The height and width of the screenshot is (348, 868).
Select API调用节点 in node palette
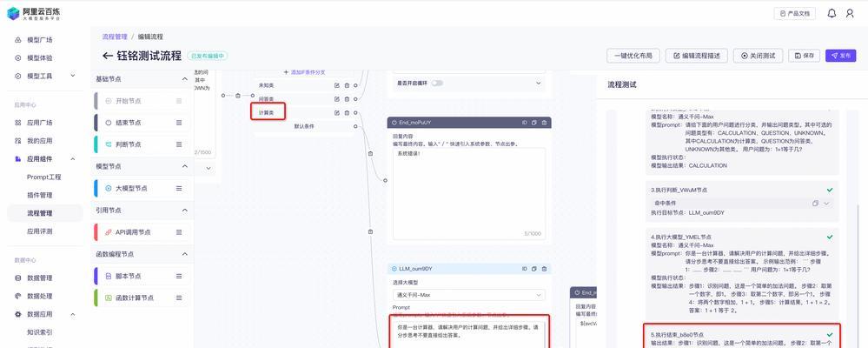tap(143, 232)
